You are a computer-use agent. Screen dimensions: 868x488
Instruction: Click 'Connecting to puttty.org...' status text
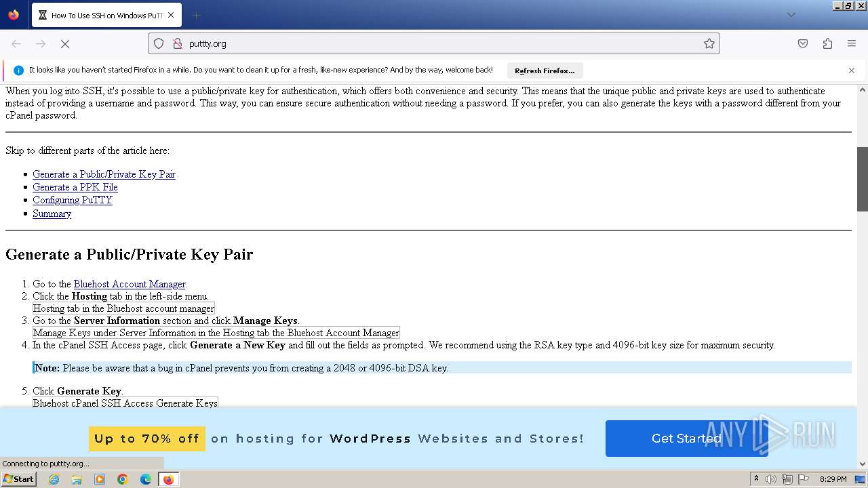point(45,464)
